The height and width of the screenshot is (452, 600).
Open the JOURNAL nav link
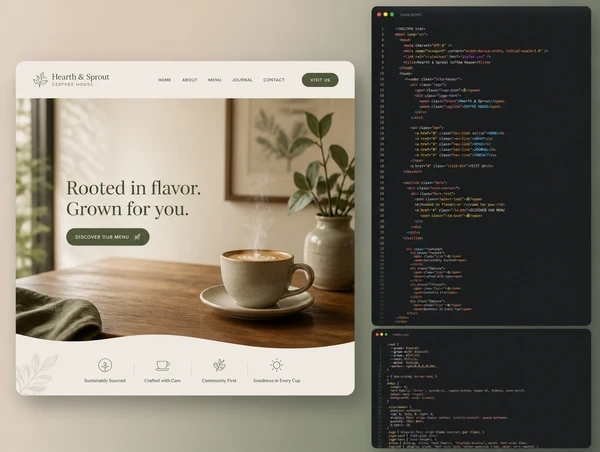(x=242, y=80)
